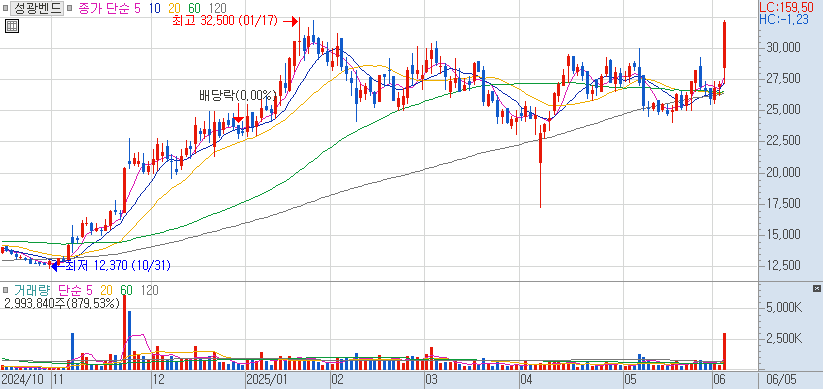Select the blue 10-day price average
The height and width of the screenshot is (389, 823).
point(154,8)
